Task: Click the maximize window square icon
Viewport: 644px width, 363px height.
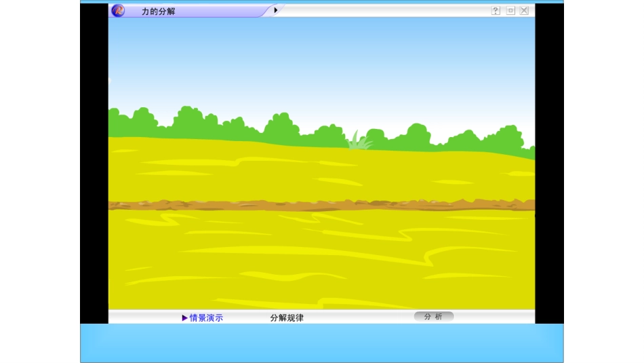Action: point(510,11)
